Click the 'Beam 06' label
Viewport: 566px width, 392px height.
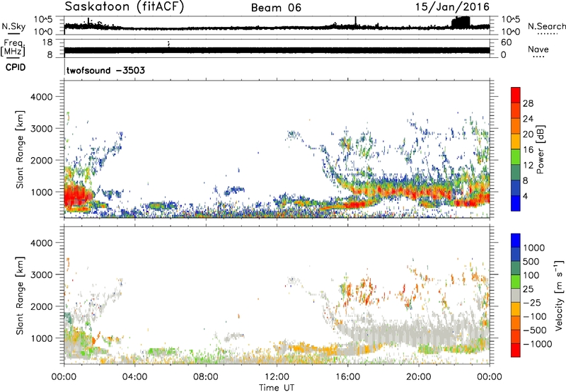[x=276, y=8]
